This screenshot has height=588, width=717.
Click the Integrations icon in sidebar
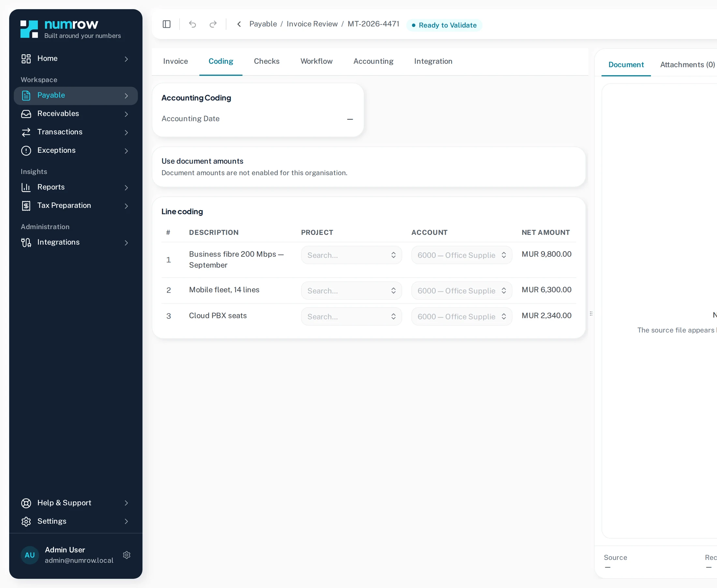(x=26, y=242)
